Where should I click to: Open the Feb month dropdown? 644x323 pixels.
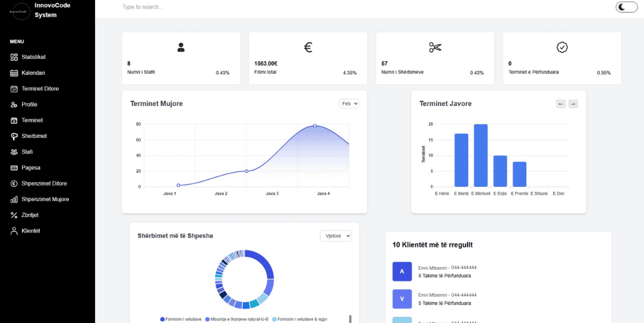pyautogui.click(x=349, y=104)
